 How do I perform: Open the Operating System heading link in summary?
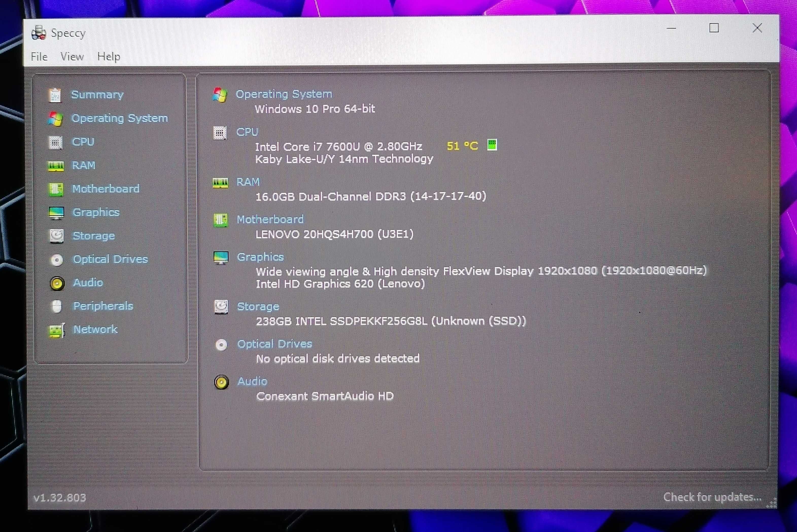pos(284,94)
